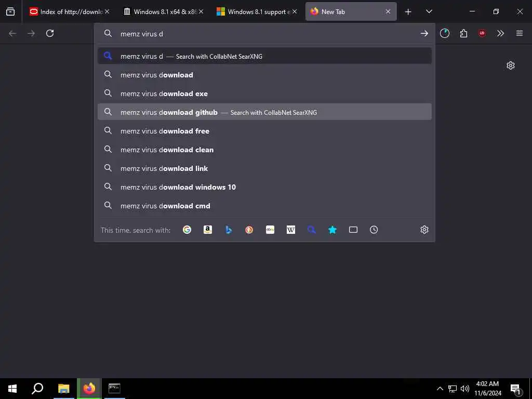Open new tab page customize gear
The height and width of the screenshot is (399, 532).
pos(511,65)
